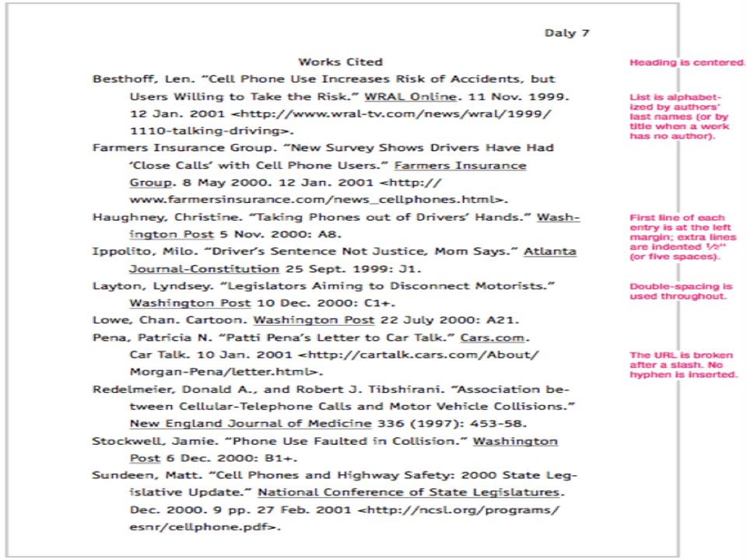Click the cartalk.cars.com URL line
The height and width of the screenshot is (560, 747).
(x=418, y=355)
